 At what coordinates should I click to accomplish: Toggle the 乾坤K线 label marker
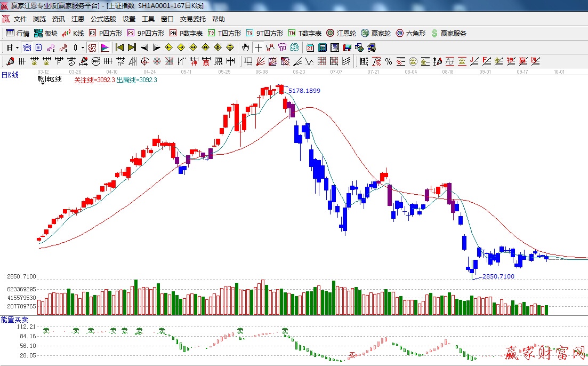coord(50,79)
